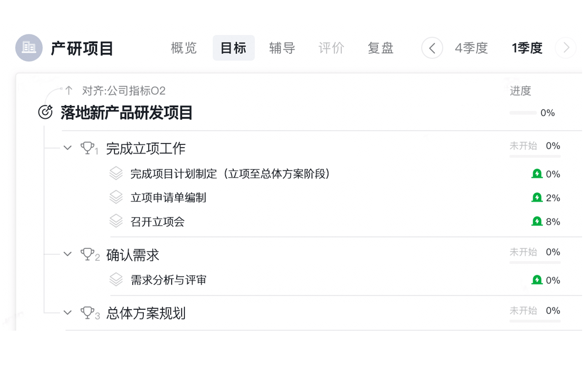Image resolution: width=588 pixels, height=368 pixels.
Task: Click the green status icon showing 8%
Action: 537,221
